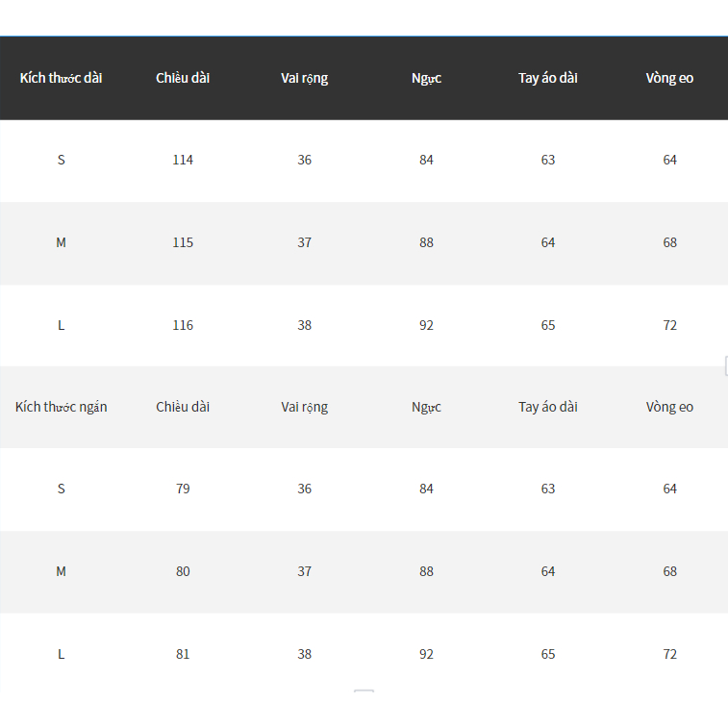728x728 pixels.
Task: Click 'Vòng eo' in the gray sub-header row
Action: [669, 407]
